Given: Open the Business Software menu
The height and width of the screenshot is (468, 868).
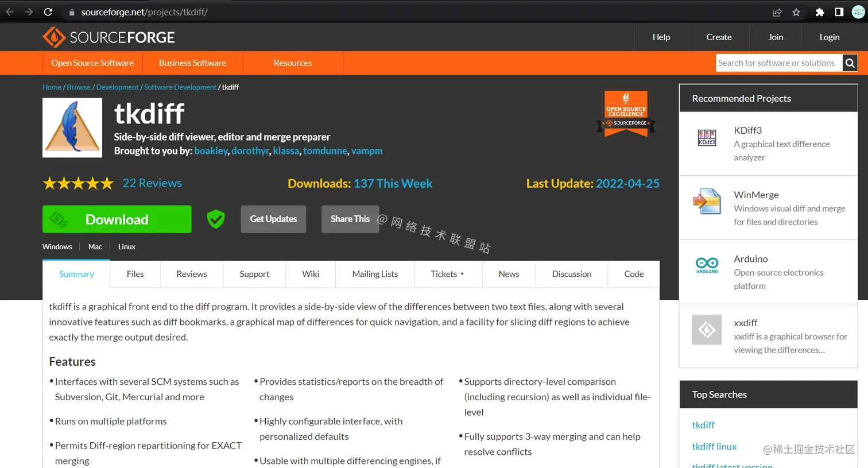Looking at the screenshot, I should coord(192,63).
